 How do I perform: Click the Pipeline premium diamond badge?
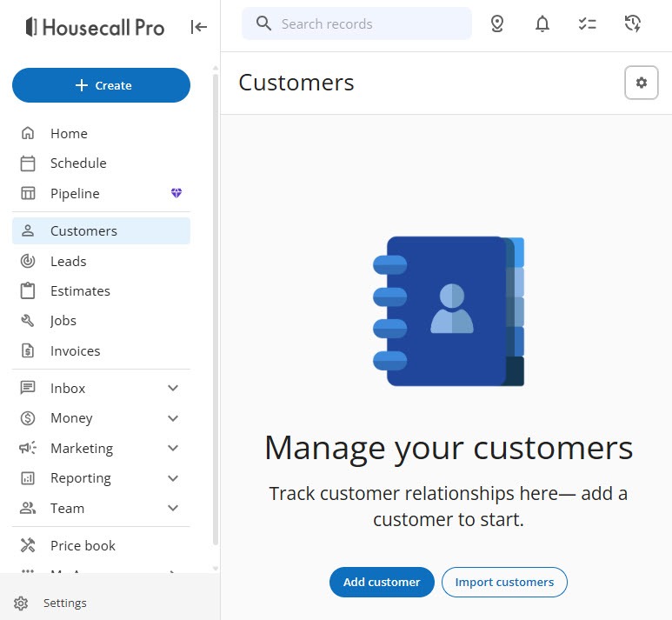pos(176,193)
